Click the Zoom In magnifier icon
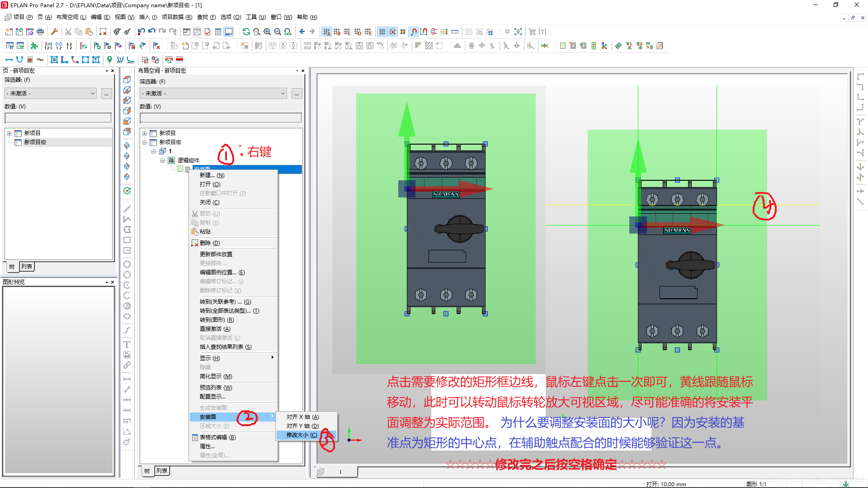The image size is (868, 488). coord(267,32)
